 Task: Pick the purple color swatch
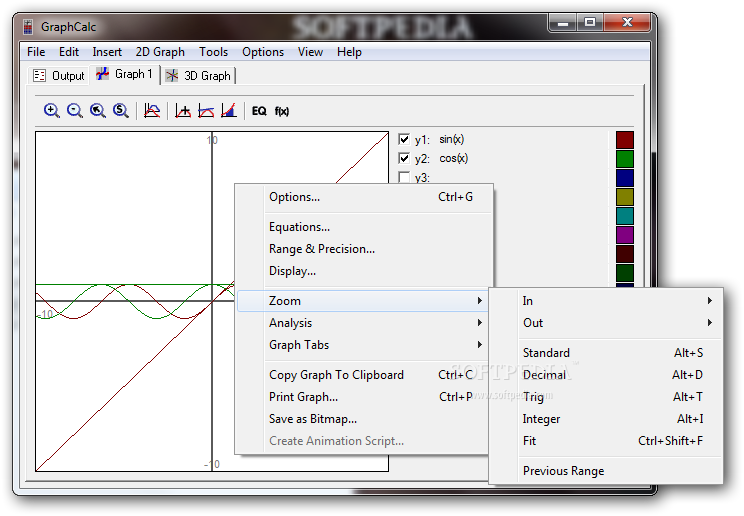pos(625,235)
